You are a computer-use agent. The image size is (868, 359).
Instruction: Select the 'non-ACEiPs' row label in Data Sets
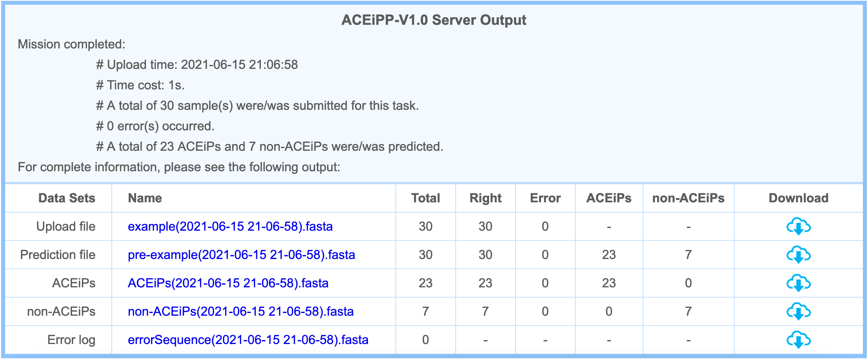tap(61, 311)
